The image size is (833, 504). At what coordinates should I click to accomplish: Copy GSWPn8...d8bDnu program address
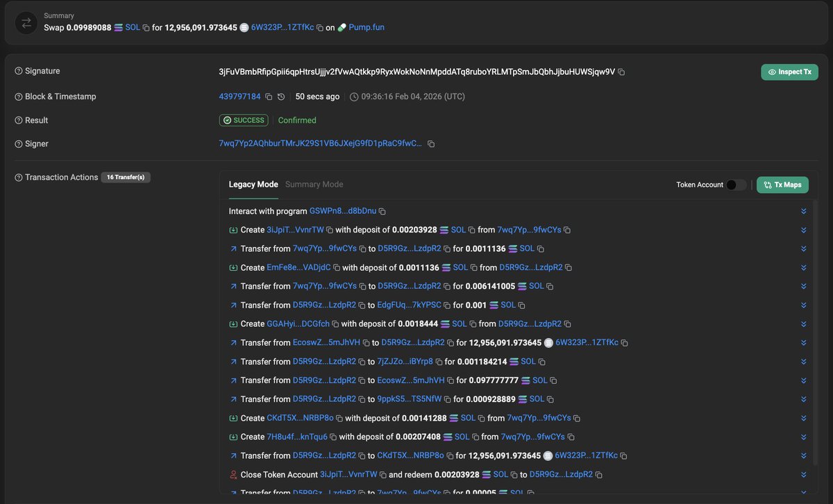click(382, 211)
